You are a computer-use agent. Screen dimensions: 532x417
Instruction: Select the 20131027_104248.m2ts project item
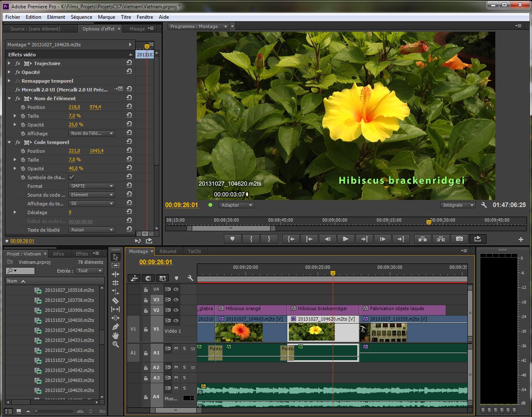[69, 330]
